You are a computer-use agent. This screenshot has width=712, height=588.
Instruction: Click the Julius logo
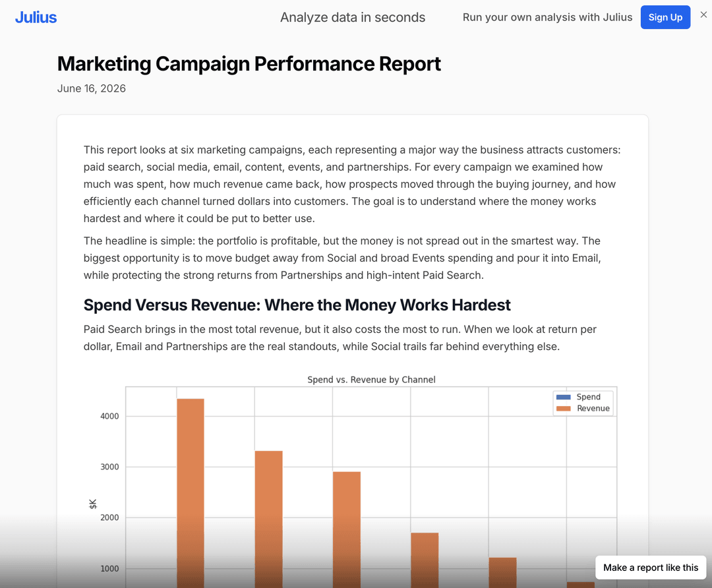tap(36, 17)
